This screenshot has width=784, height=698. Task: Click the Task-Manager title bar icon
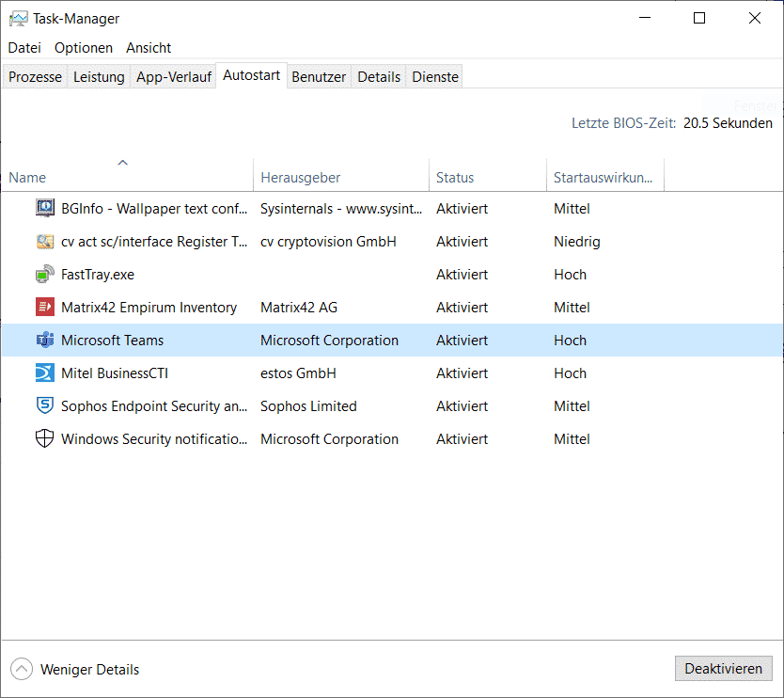pos(19,19)
